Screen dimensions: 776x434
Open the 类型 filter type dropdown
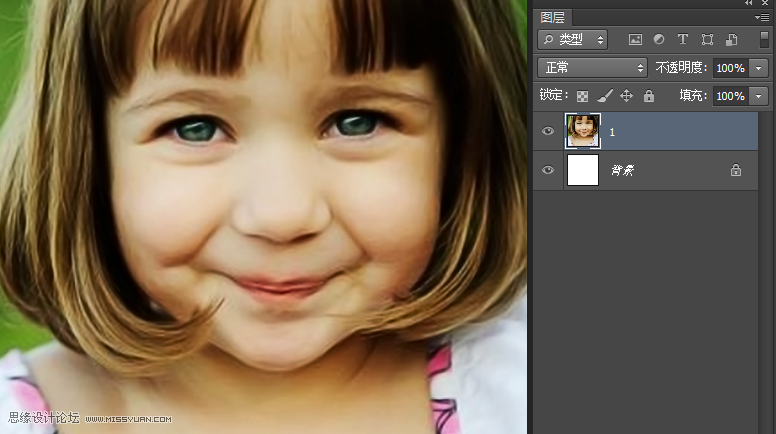572,40
